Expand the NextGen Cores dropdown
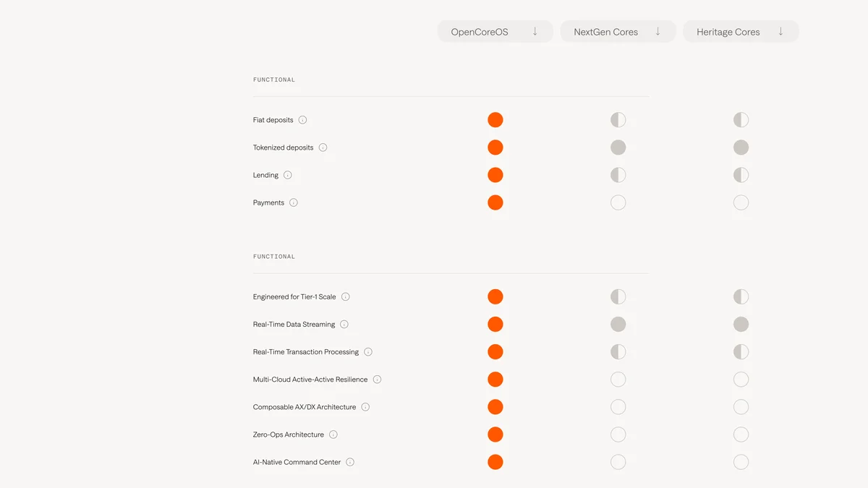 618,32
